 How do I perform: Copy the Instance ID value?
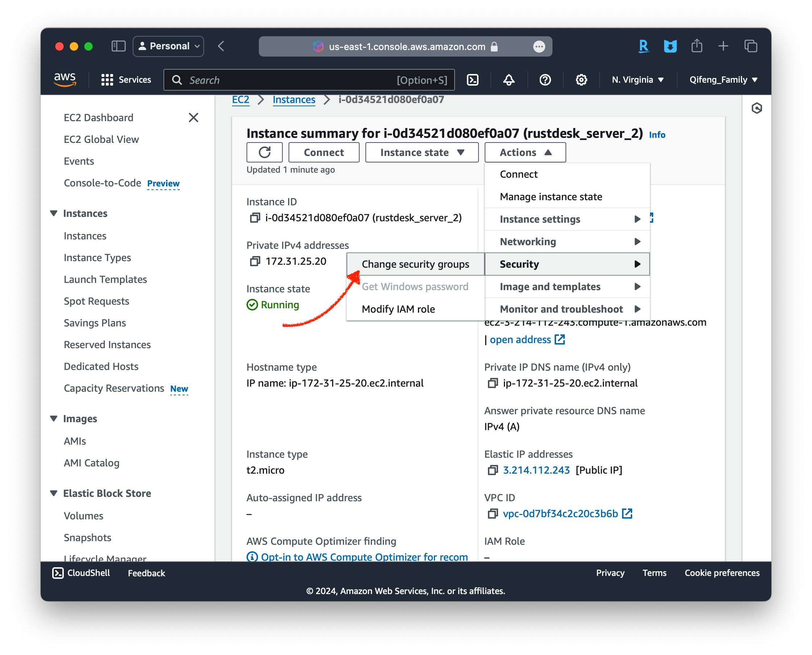click(255, 218)
